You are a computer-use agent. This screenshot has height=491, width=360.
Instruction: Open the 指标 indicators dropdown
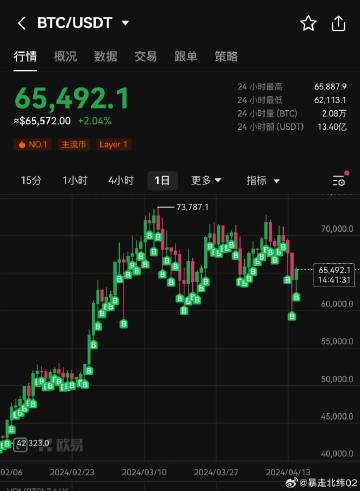pos(263,181)
